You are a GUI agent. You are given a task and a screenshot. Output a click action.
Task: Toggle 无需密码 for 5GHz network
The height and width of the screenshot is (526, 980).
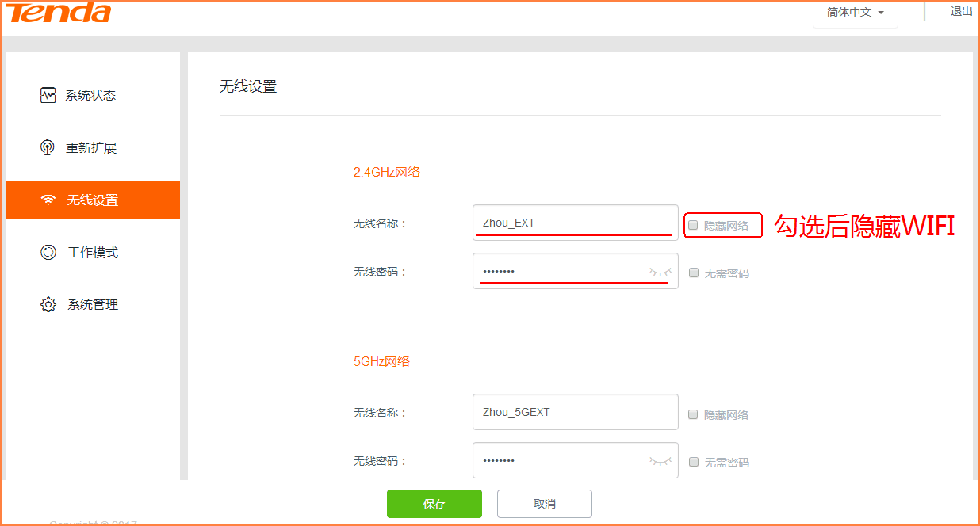coord(694,462)
